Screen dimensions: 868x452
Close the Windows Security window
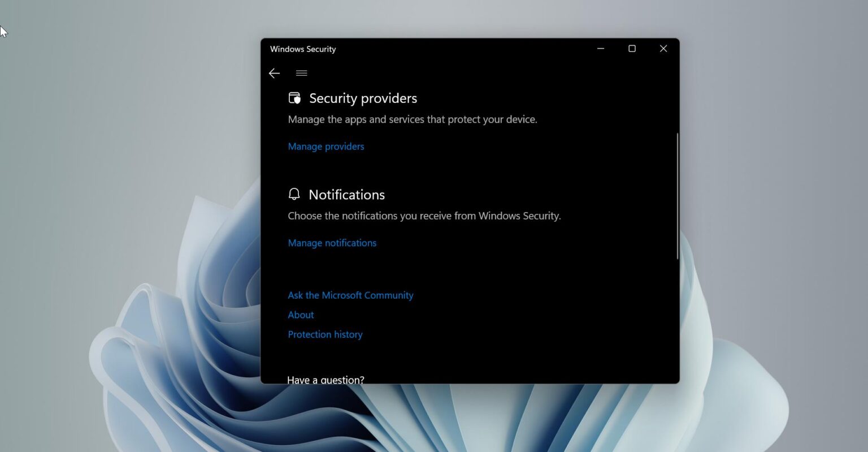click(x=663, y=49)
